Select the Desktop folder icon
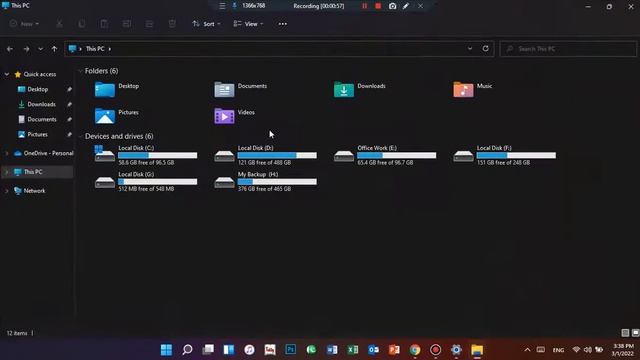Screen dimensions: 640x360 104,90
